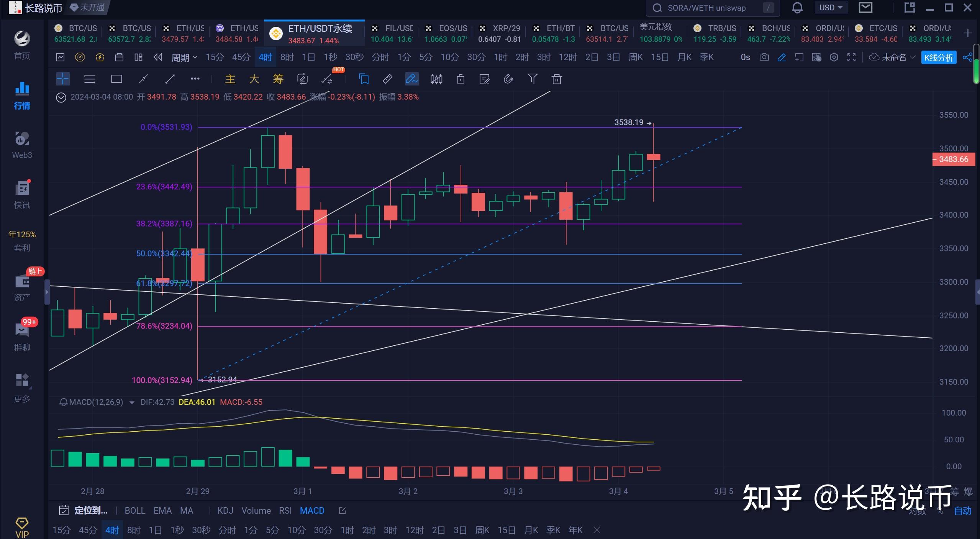The width and height of the screenshot is (980, 539).
Task: Click the hexagon chart settings icon
Action: (x=834, y=58)
